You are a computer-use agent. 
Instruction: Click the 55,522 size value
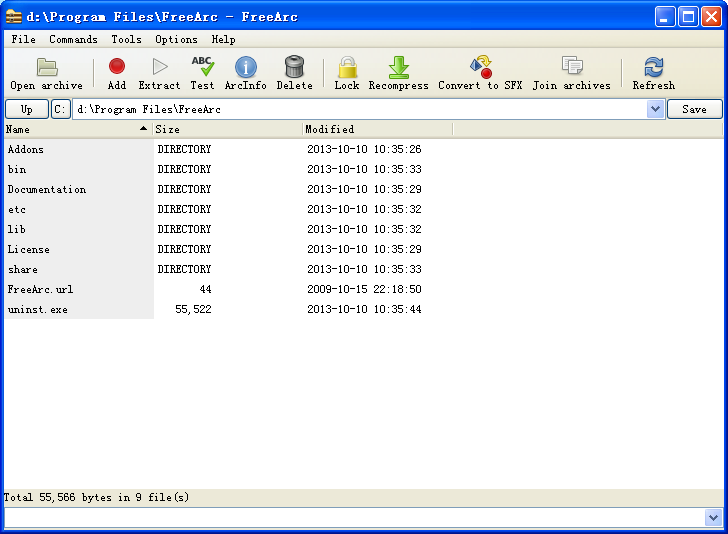coord(193,309)
